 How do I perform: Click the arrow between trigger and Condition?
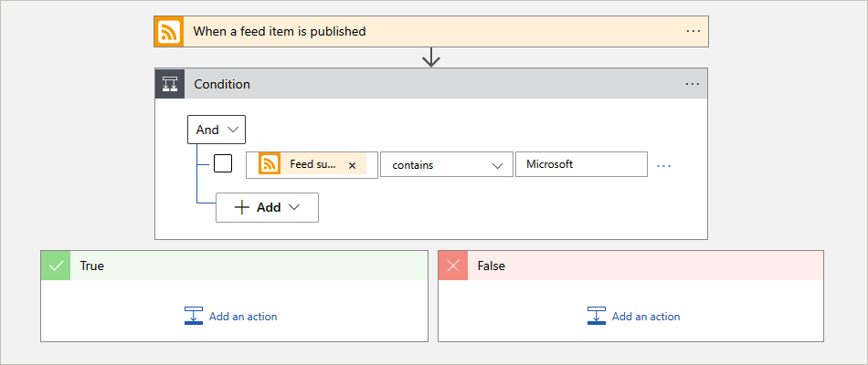431,57
